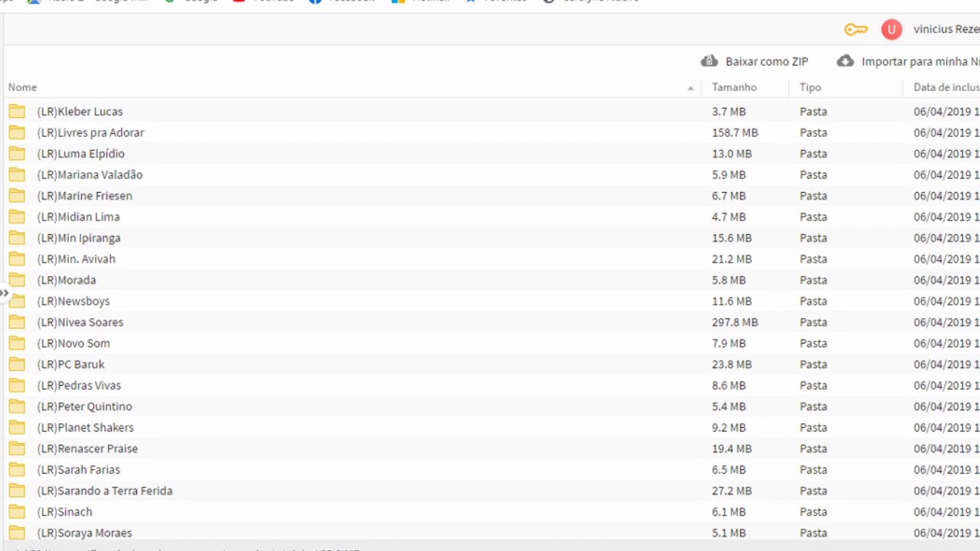Select folder icon of (LR)Renascer Praise
This screenshot has height=551, width=980.
point(17,448)
